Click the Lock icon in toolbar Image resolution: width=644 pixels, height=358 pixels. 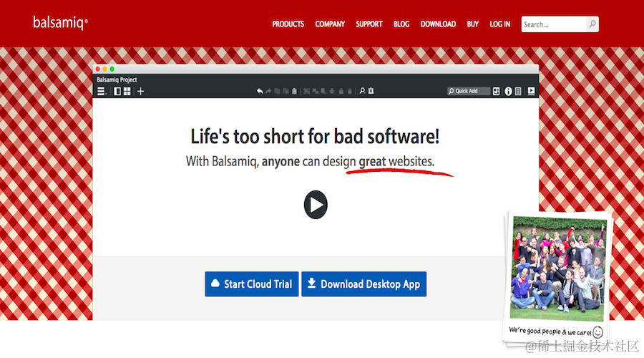[x=341, y=91]
